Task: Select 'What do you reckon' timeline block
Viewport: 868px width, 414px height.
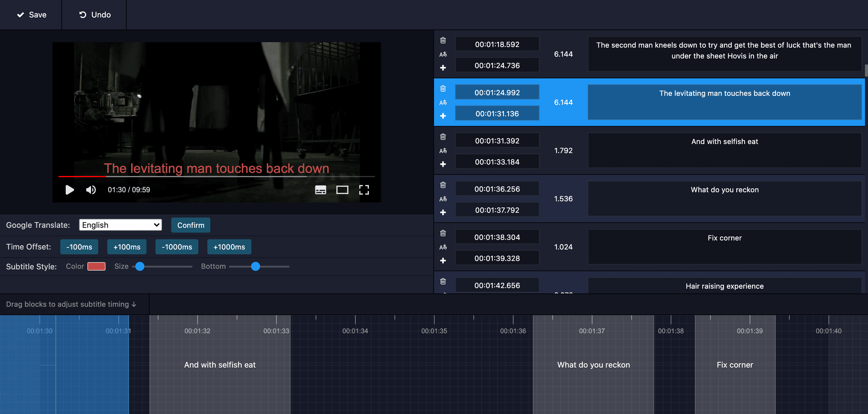Action: 593,365
